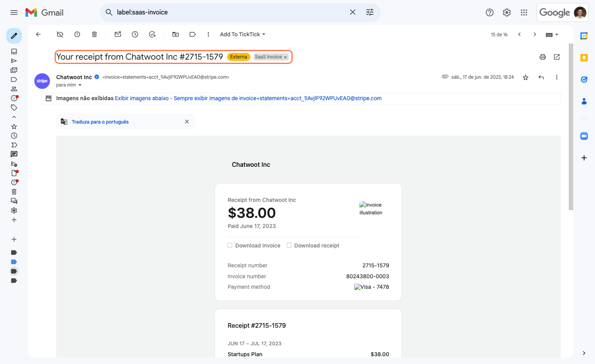
Task: Click the attachment paperclip icon near date
Action: click(x=445, y=77)
